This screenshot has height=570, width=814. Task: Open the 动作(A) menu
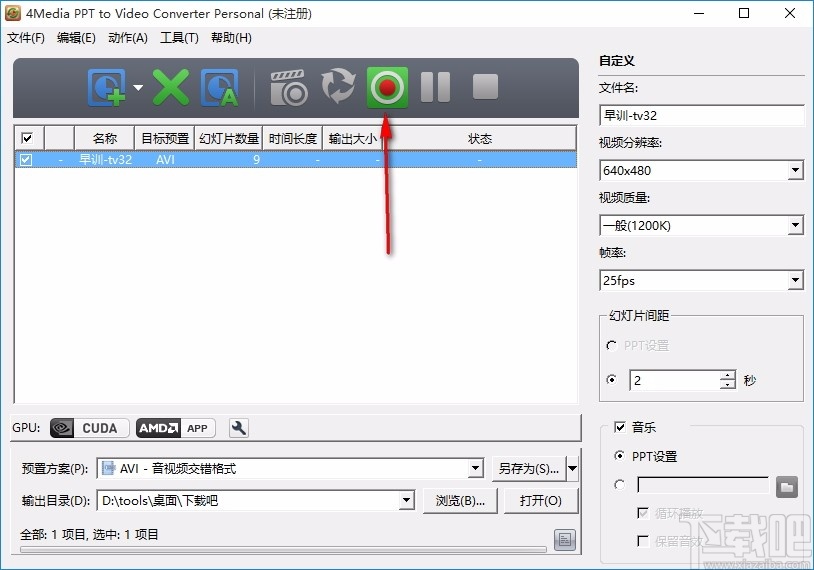click(128, 38)
